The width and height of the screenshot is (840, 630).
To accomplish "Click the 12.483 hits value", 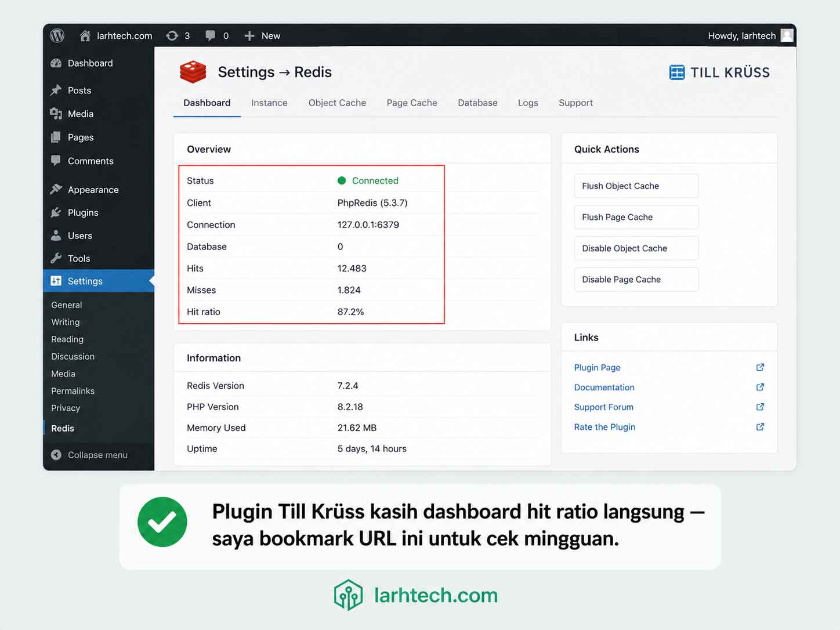I will [x=352, y=268].
